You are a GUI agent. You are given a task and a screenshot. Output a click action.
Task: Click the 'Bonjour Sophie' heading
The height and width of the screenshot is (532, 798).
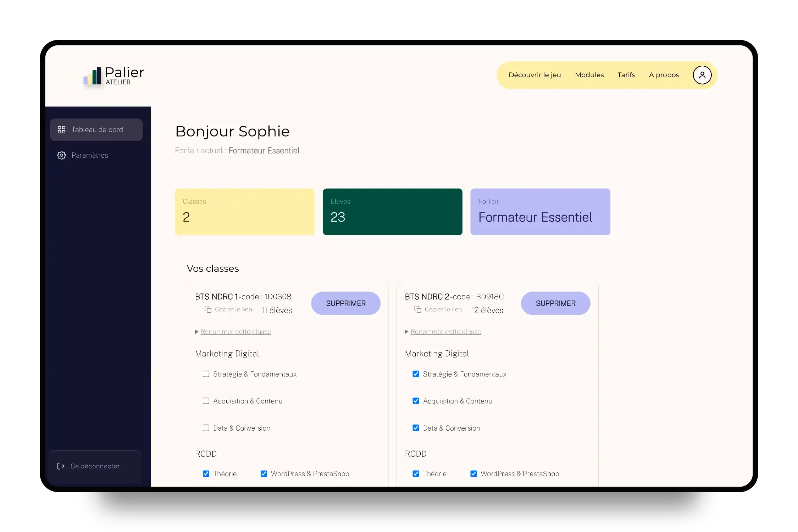[232, 132]
